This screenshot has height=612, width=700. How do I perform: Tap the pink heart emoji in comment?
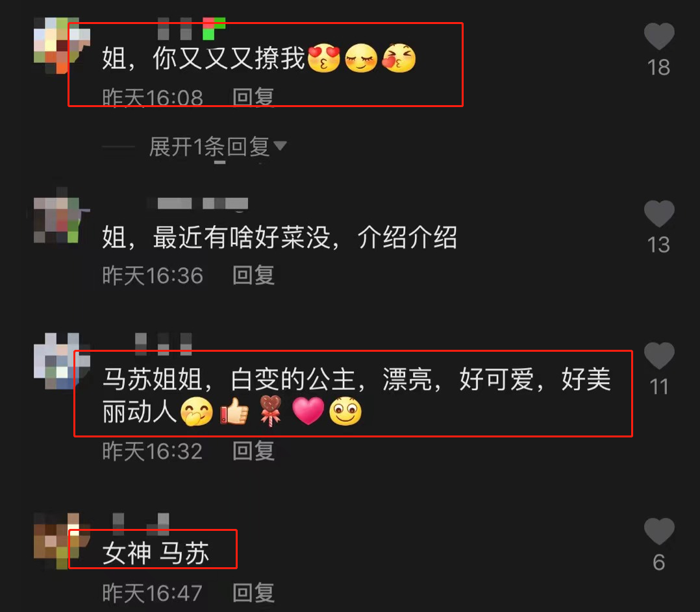coord(308,411)
